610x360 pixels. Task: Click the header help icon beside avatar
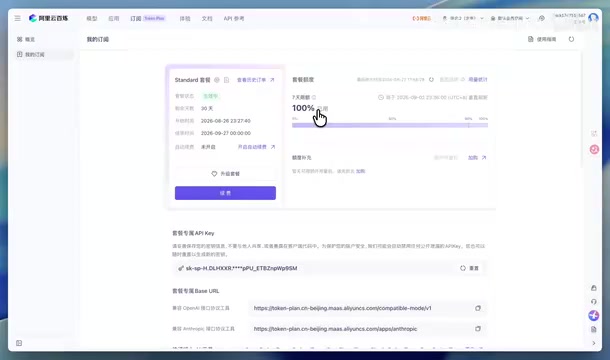click(x=542, y=18)
